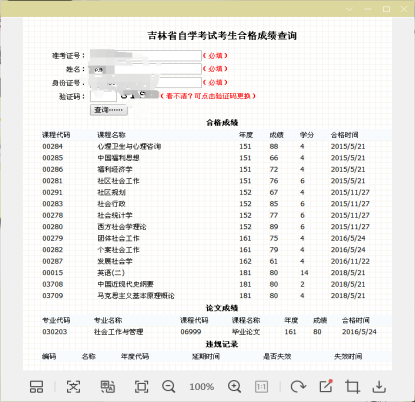This screenshot has width=415, height=402.
Task: Select course code 00279
Action: pos(52,238)
